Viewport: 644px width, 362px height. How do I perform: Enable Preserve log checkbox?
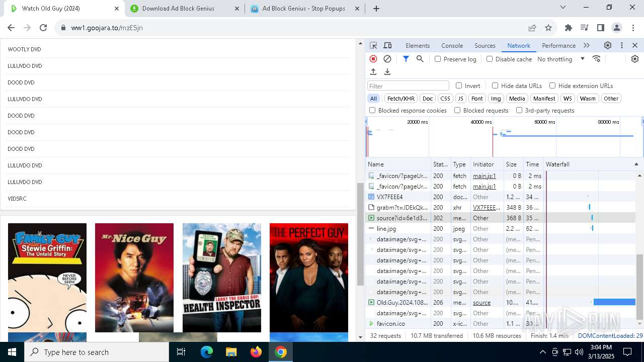tap(438, 59)
